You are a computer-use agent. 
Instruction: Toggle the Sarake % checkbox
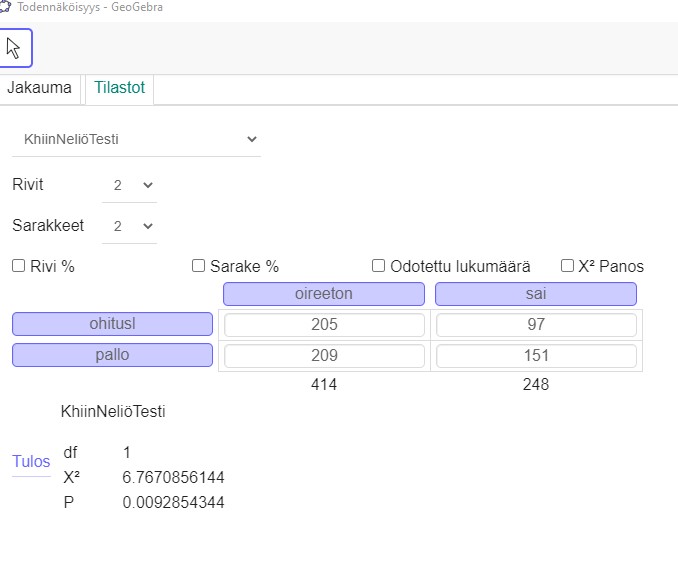click(198, 266)
